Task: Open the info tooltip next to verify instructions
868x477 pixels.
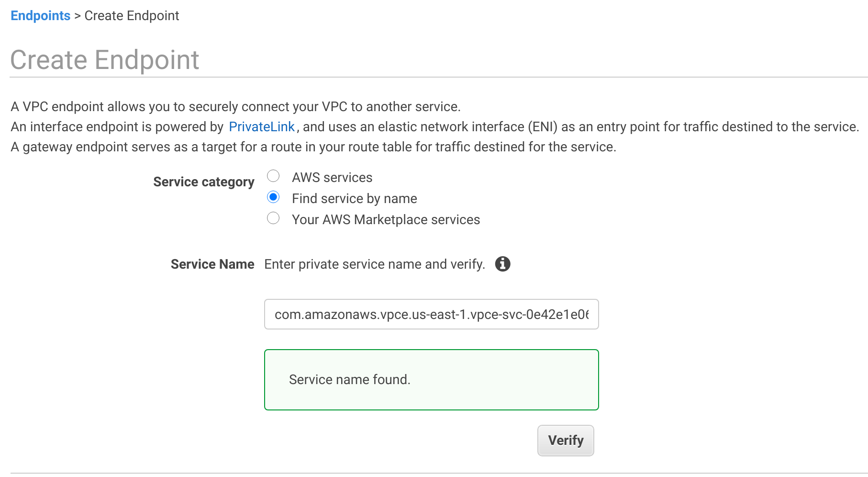Action: (502, 264)
